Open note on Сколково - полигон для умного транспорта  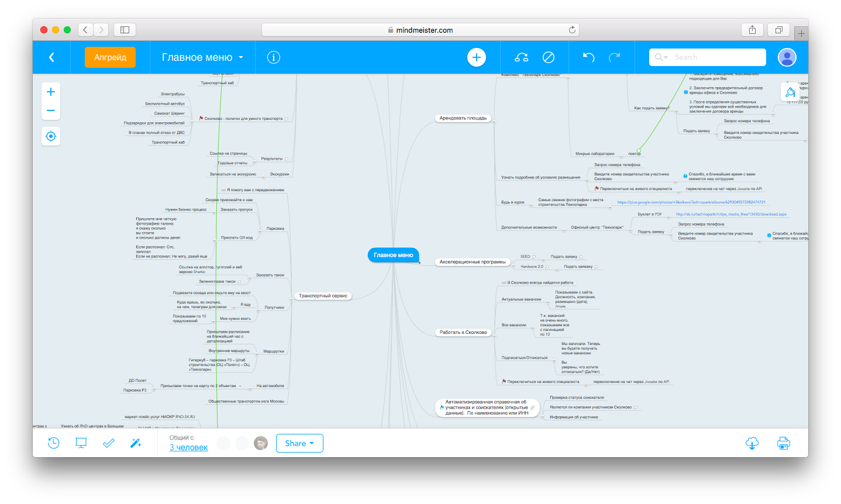pos(287,119)
